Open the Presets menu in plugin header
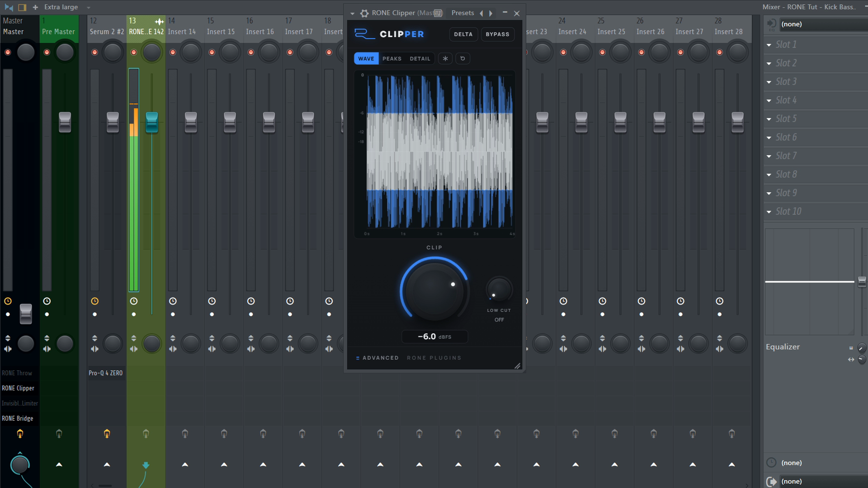The width and height of the screenshot is (868, 488). [462, 13]
